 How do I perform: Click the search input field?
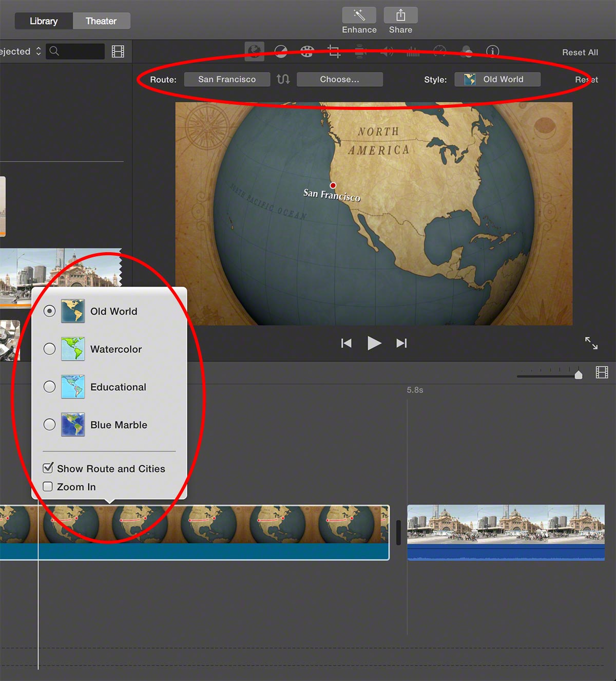(75, 51)
